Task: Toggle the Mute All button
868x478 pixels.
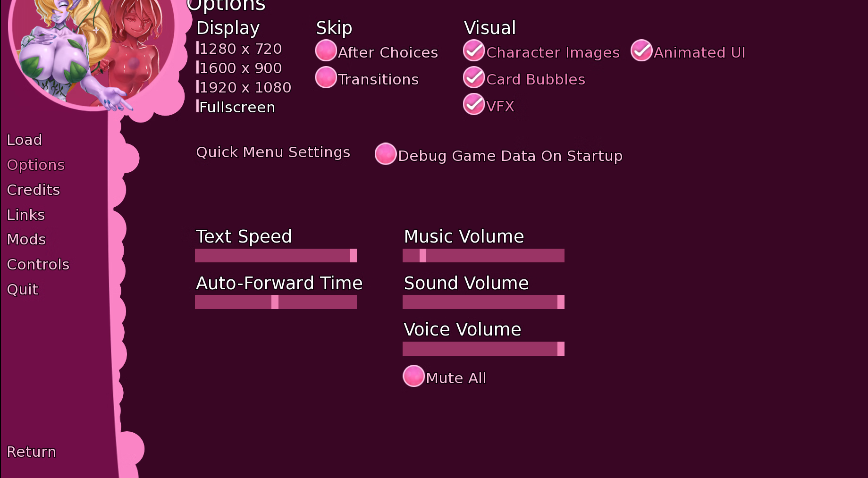Action: coord(413,377)
